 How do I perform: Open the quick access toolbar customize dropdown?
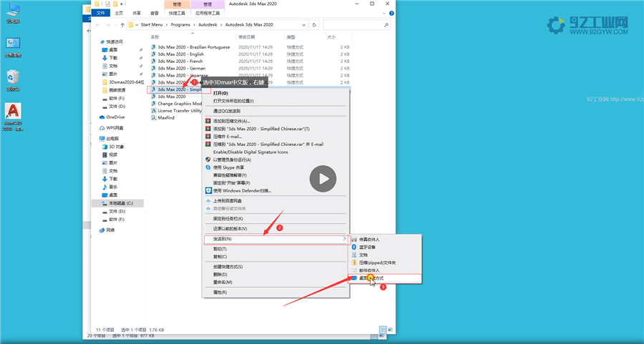[x=122, y=4]
